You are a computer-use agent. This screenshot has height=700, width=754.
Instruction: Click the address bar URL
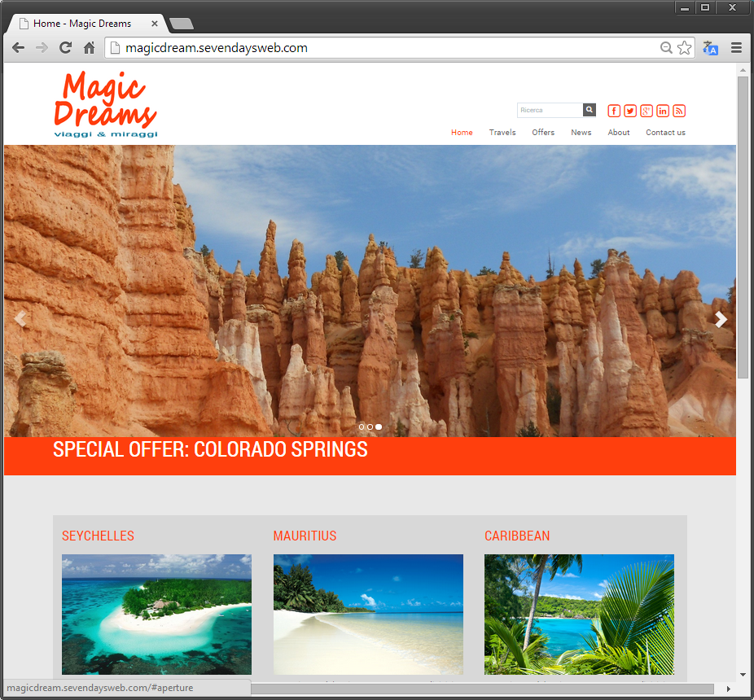pos(217,48)
